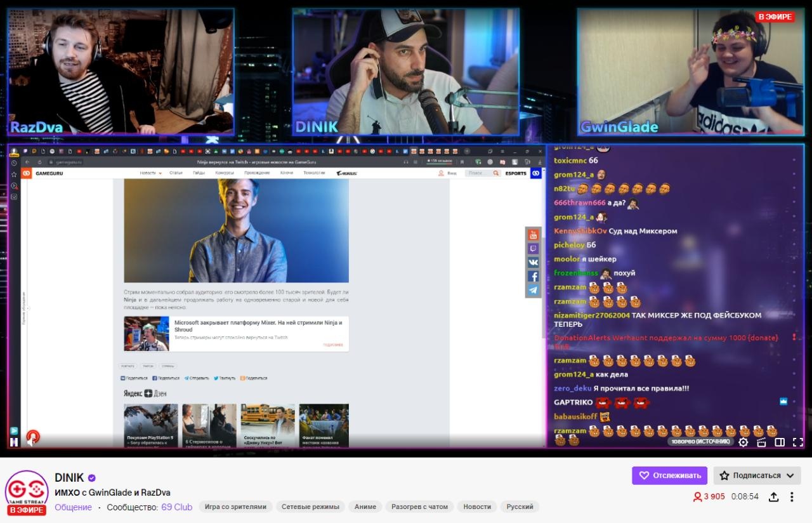Select the Русский language tag
This screenshot has width=812, height=523.
520,506
